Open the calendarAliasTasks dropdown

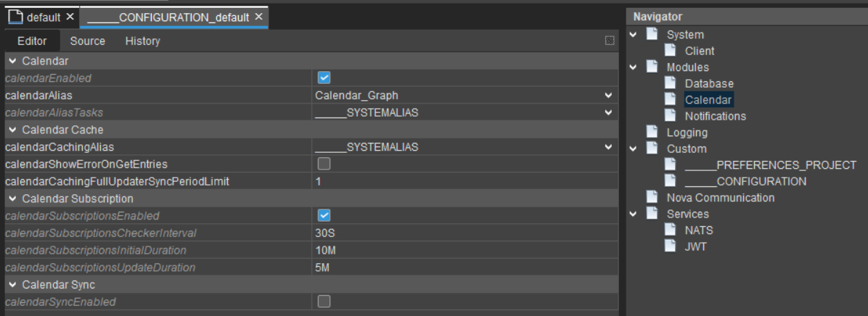pyautogui.click(x=609, y=112)
